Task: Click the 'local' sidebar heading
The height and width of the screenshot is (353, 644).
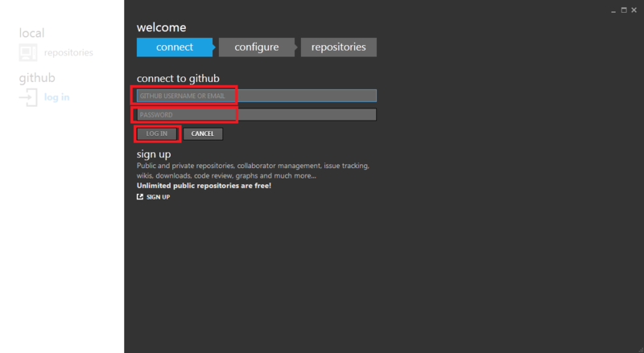Action: [31, 33]
